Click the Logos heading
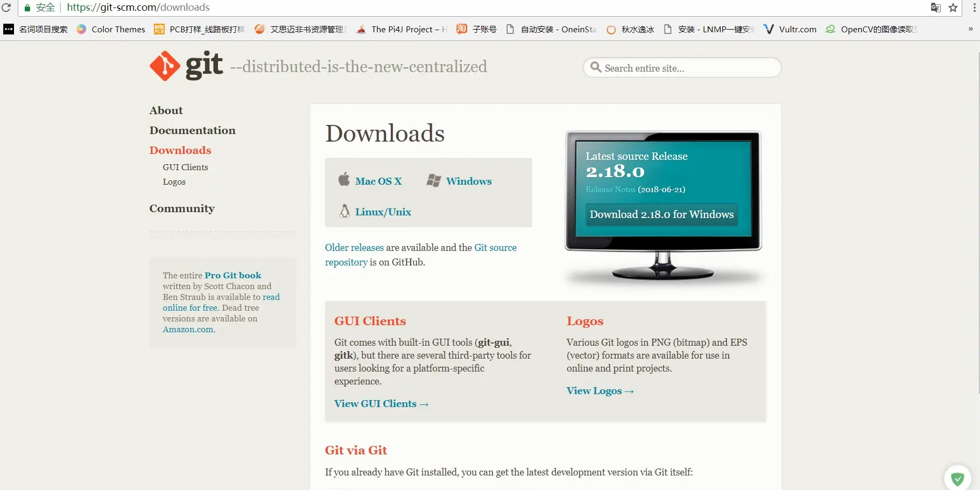Screen dimensions: 980x490 585,321
